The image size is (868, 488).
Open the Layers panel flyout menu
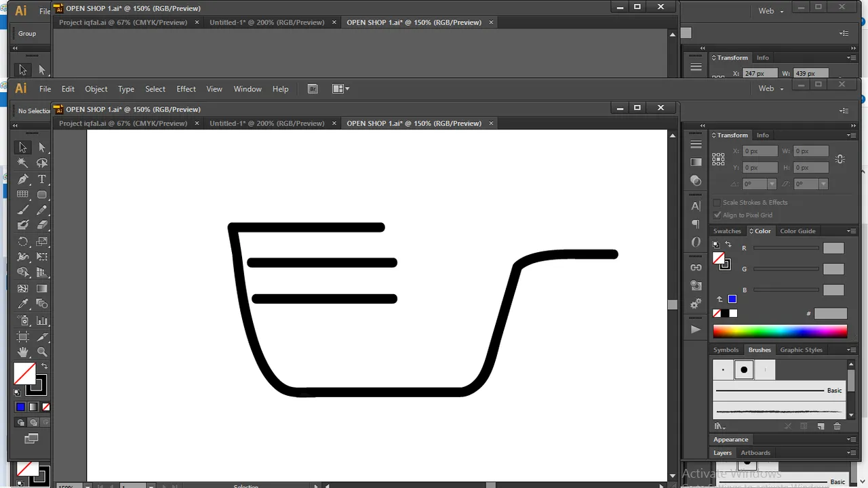coord(852,453)
